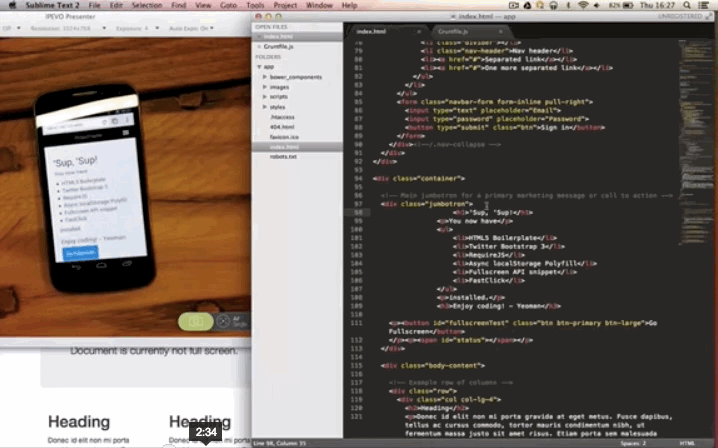The image size is (718, 448).
Task: Click the Bluetooth menu bar icon
Action: (x=568, y=5)
